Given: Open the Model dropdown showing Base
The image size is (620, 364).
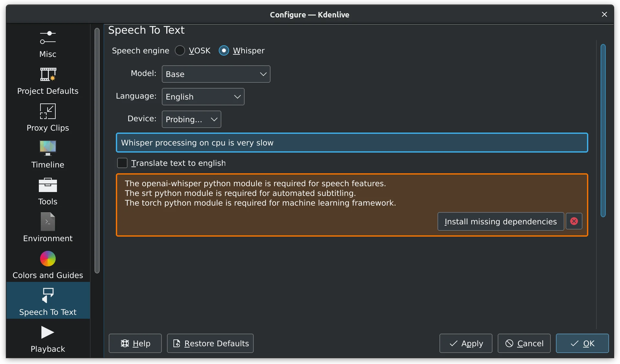Looking at the screenshot, I should click(216, 74).
